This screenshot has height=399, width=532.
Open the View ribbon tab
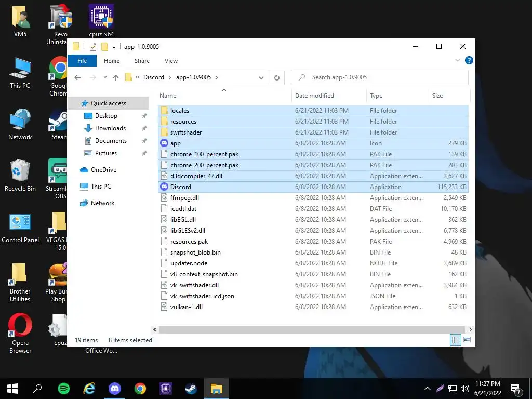click(x=171, y=61)
